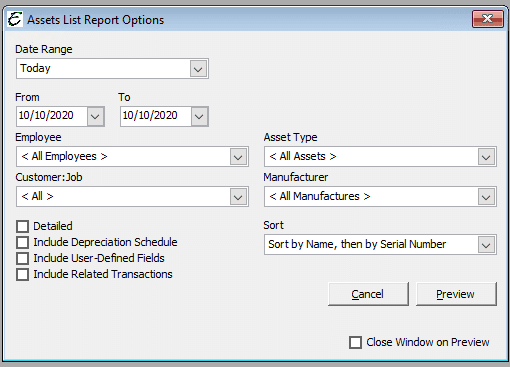Expand the Manufacturer dropdown

tap(486, 197)
